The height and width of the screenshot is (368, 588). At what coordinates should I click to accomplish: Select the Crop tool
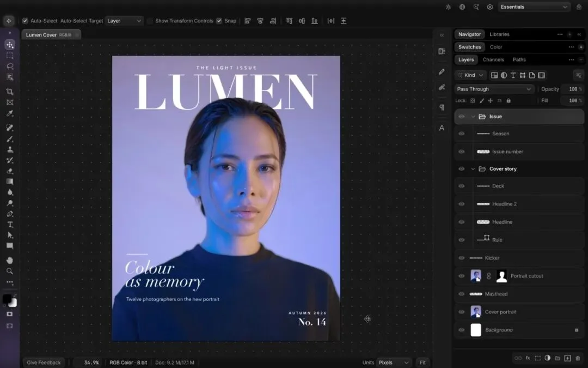pos(10,92)
